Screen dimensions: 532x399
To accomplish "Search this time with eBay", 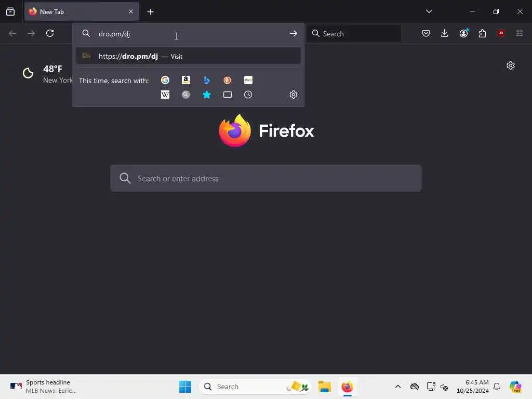I will click(248, 80).
